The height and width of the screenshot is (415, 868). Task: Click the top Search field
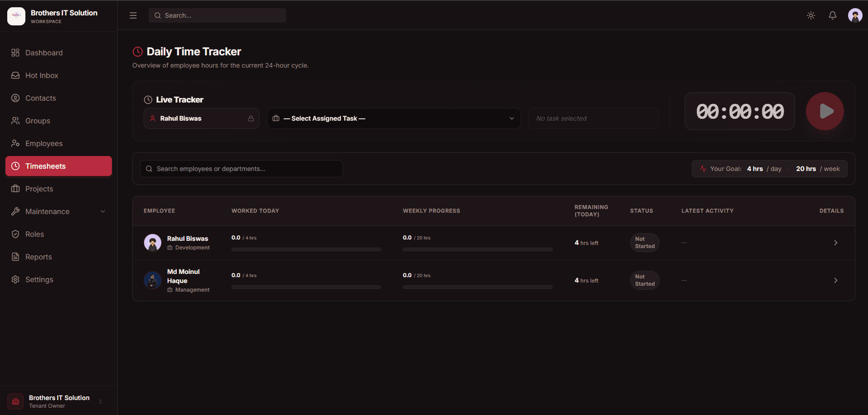point(217,15)
